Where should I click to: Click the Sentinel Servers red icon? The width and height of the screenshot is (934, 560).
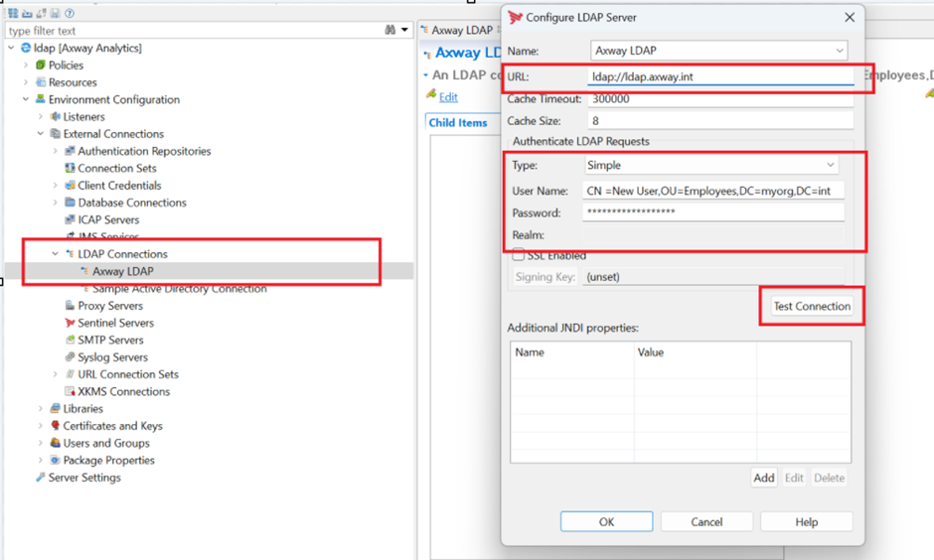70,323
